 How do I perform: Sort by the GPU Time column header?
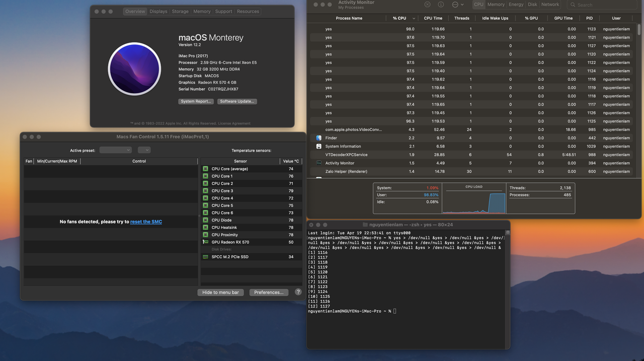563,18
